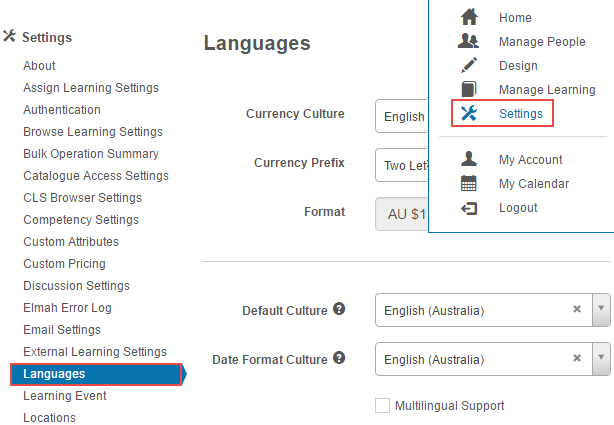The image size is (614, 425).
Task: Clear the Default Culture selection
Action: click(x=577, y=310)
